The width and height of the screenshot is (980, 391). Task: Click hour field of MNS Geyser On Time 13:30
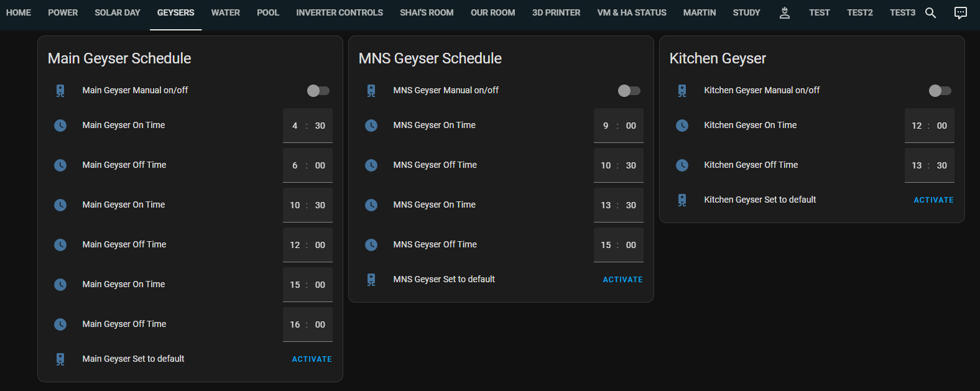coord(606,205)
